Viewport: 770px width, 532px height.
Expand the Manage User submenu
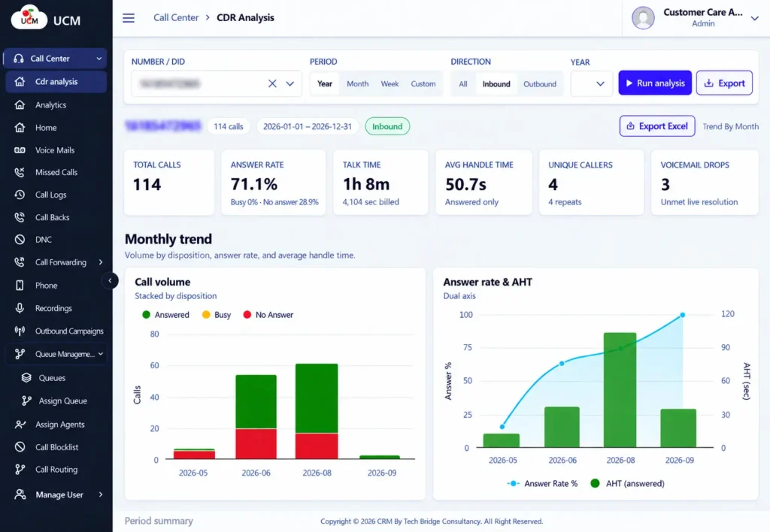[101, 494]
